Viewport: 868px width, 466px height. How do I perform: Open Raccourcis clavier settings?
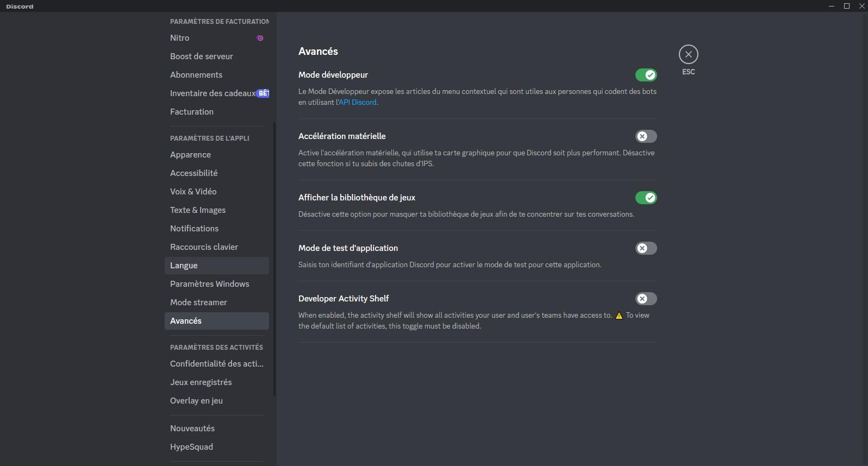[x=217, y=247]
